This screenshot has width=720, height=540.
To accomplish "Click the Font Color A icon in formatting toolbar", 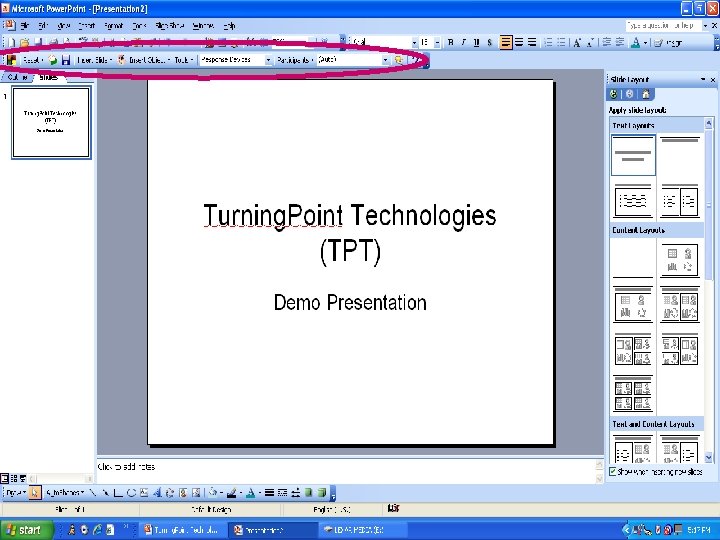I will click(x=636, y=43).
